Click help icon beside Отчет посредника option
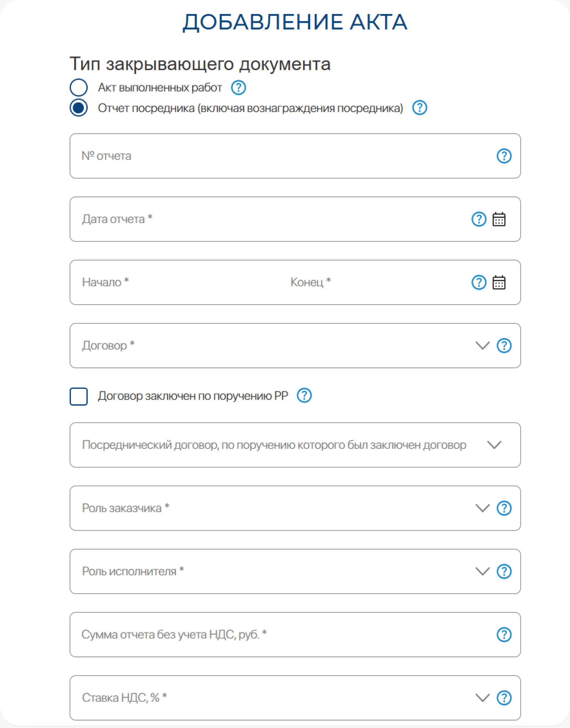 (419, 108)
